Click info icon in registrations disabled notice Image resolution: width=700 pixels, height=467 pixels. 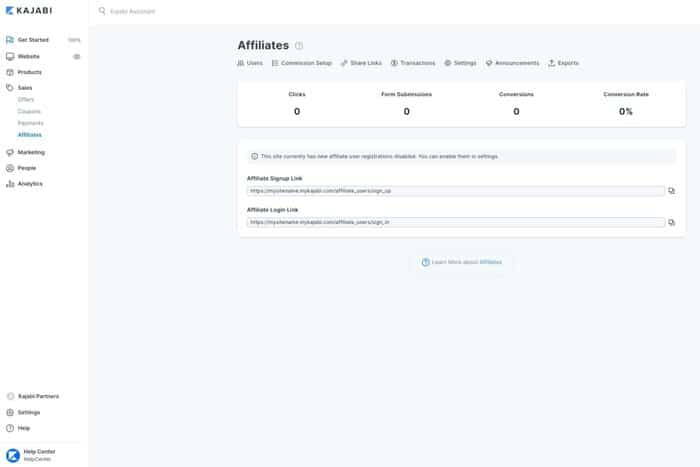[254, 156]
